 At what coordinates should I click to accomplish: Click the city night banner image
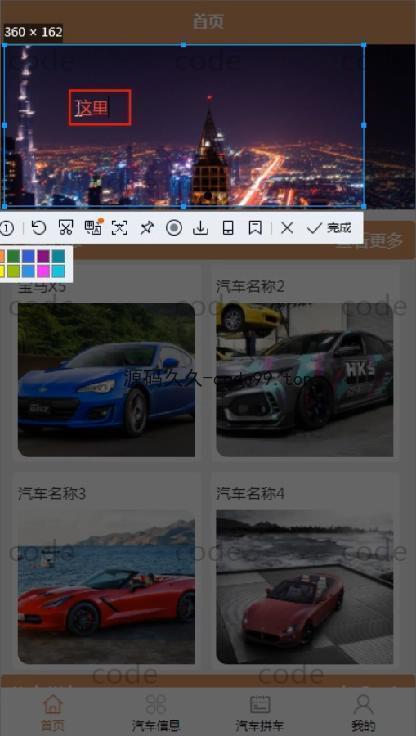point(208,126)
